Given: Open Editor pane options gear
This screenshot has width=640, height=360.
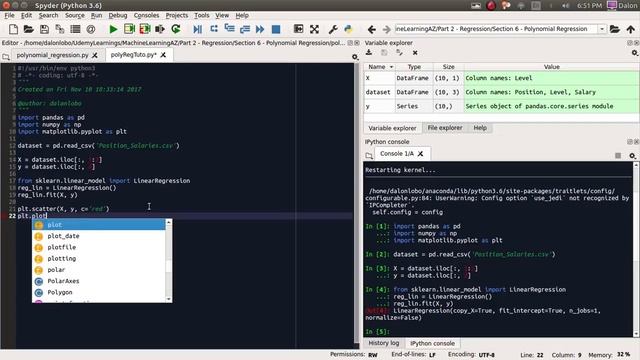Looking at the screenshot, I should pyautogui.click(x=355, y=57).
